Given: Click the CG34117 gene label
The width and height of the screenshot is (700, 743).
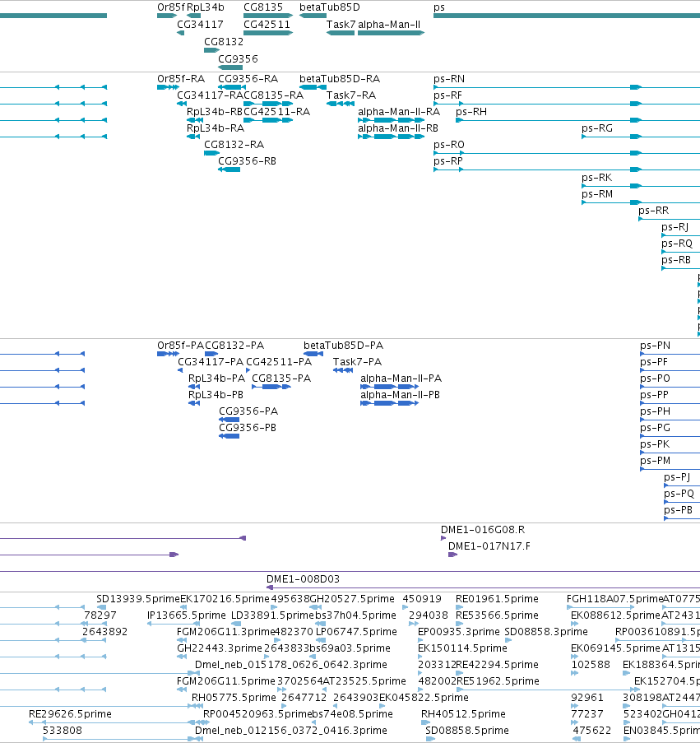Looking at the screenshot, I should tap(200, 24).
